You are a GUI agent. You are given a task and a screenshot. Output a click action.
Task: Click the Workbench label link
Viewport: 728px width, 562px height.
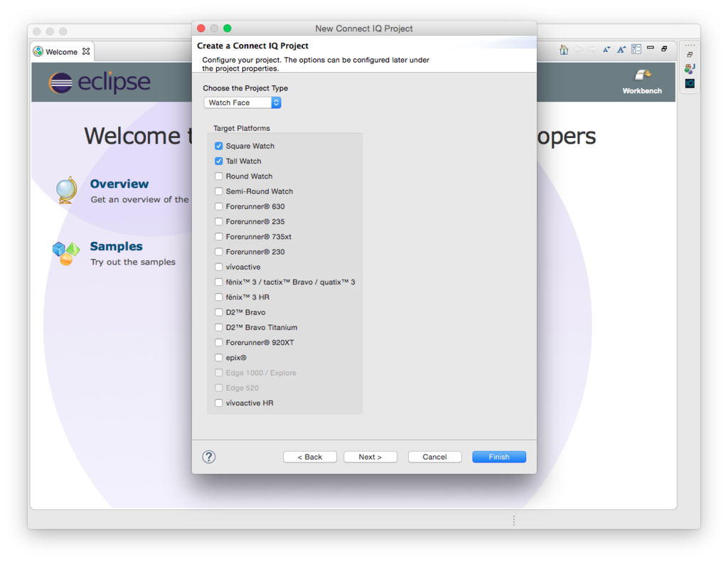[642, 91]
